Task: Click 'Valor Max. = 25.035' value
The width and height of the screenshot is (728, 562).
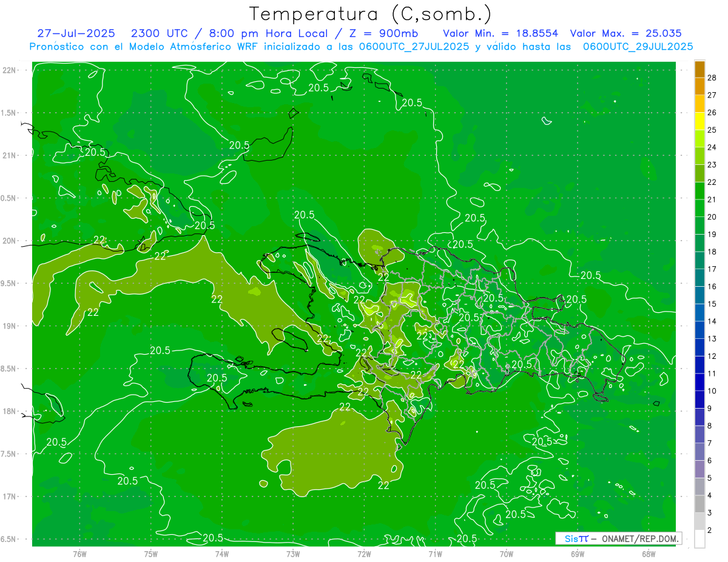Action: [x=625, y=33]
